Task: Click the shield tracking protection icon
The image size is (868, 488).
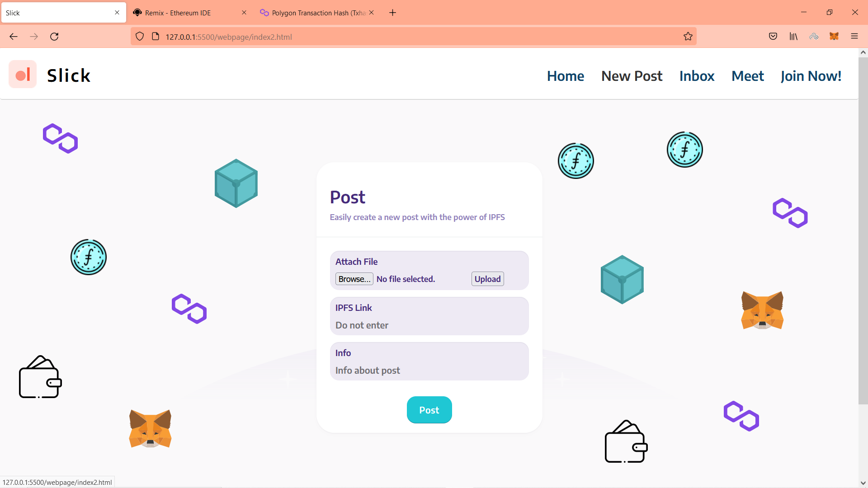Action: click(x=139, y=36)
